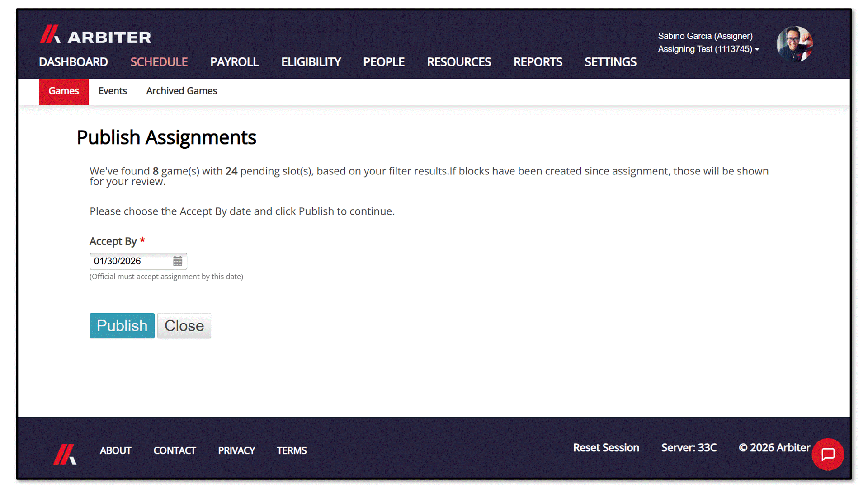The height and width of the screenshot is (488, 868).
Task: Select the Games tab
Action: click(x=64, y=91)
